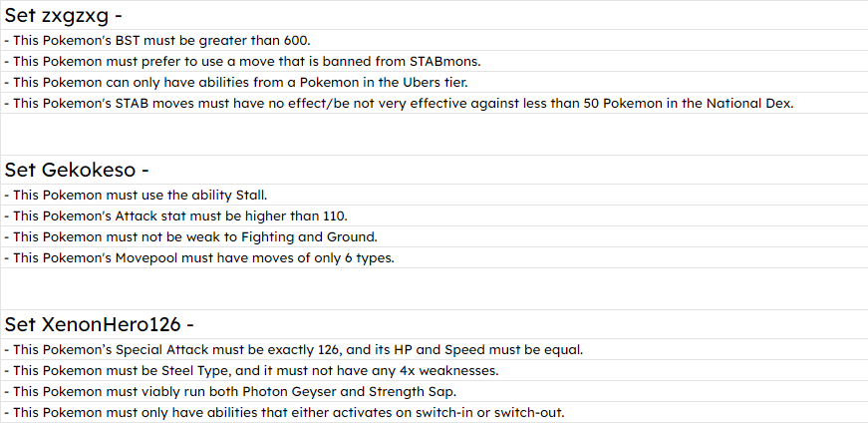Select the Steel Type 4x weaknesses row
This screenshot has height=423, width=868.
[x=434, y=370]
